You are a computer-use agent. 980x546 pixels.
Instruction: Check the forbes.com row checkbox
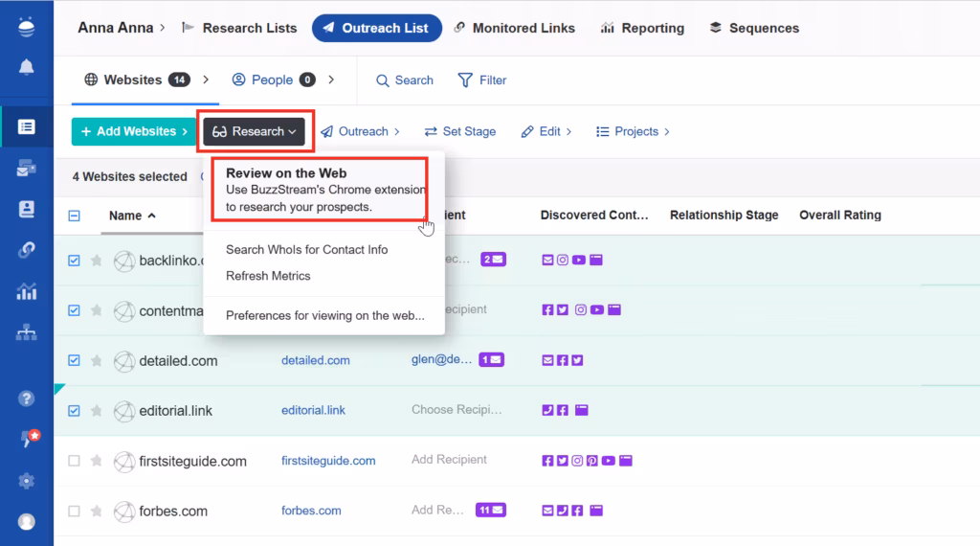tap(74, 511)
